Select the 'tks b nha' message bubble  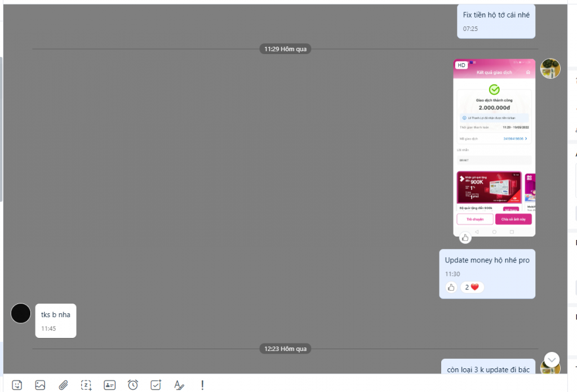point(56,320)
